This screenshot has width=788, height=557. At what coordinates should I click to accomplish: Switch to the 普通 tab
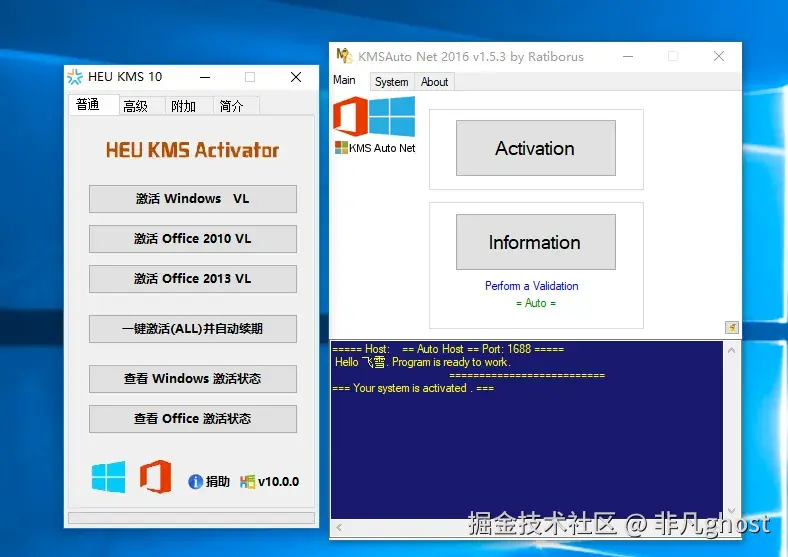click(x=93, y=105)
